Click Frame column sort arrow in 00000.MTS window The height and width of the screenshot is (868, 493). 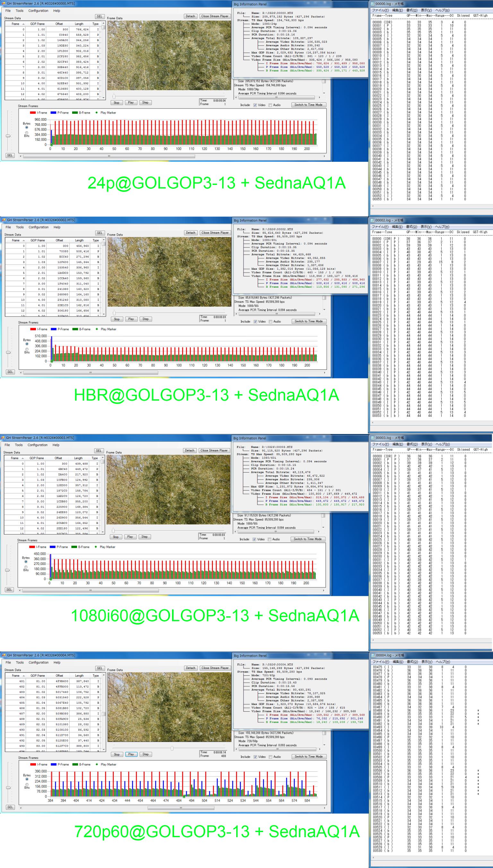(x=23, y=24)
